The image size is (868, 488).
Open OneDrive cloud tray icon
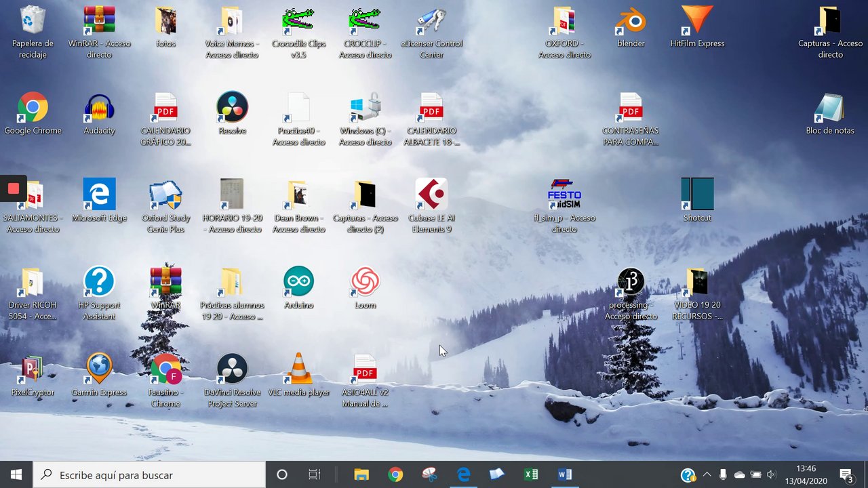(x=739, y=474)
